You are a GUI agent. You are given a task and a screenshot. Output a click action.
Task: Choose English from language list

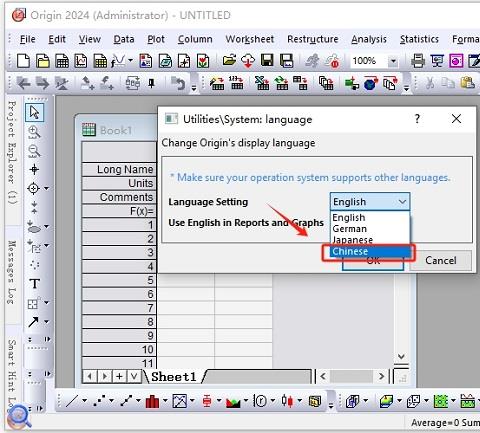click(x=369, y=218)
